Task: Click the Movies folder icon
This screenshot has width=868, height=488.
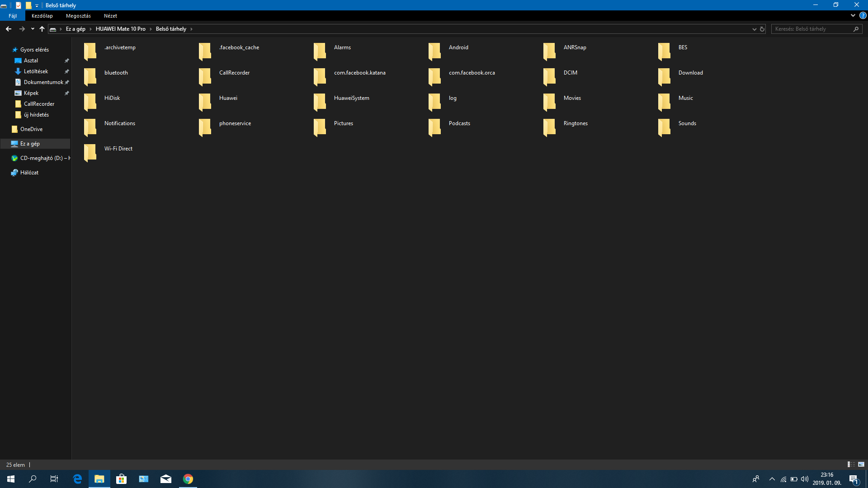Action: pyautogui.click(x=549, y=102)
